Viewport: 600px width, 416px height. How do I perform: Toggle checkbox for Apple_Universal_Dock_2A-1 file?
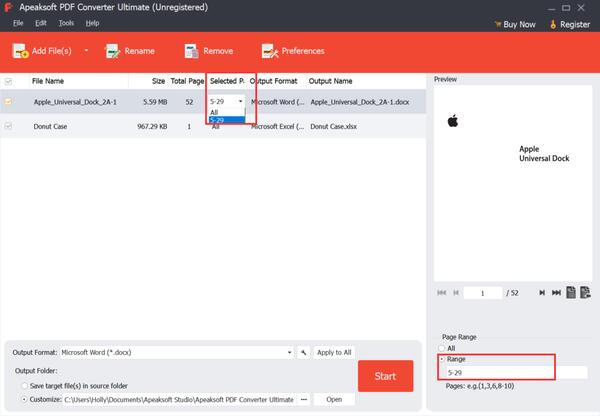pyautogui.click(x=10, y=101)
